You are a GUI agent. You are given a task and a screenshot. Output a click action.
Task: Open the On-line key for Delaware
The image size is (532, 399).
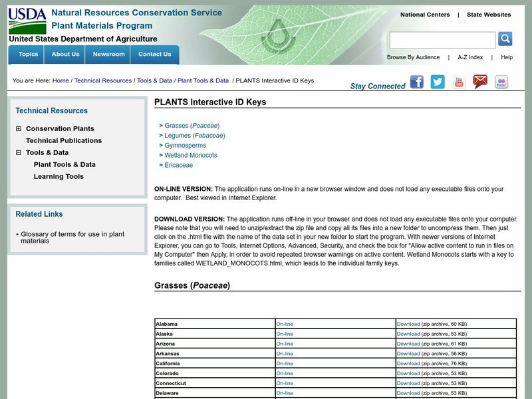click(x=285, y=393)
